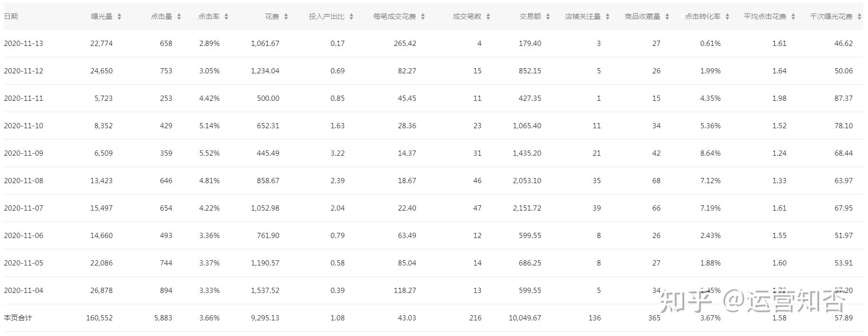
Task: Click the 2020-11-04 date cell
Action: tap(23, 291)
